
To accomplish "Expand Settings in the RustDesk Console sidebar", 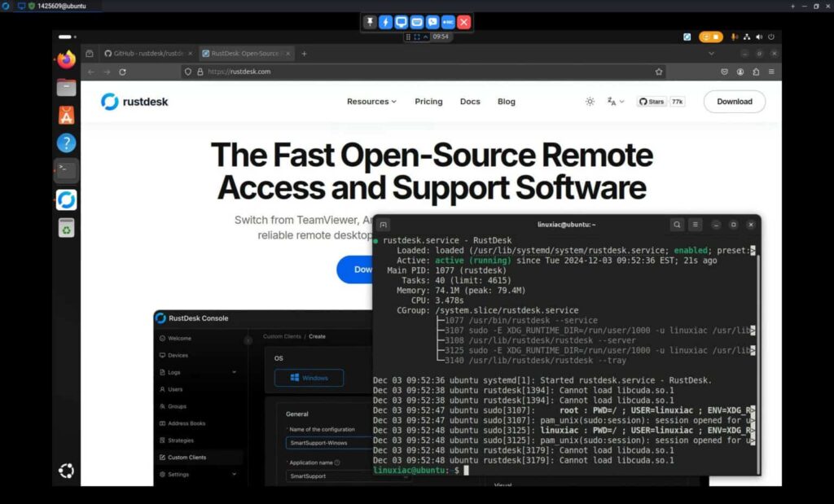I will [x=180, y=474].
